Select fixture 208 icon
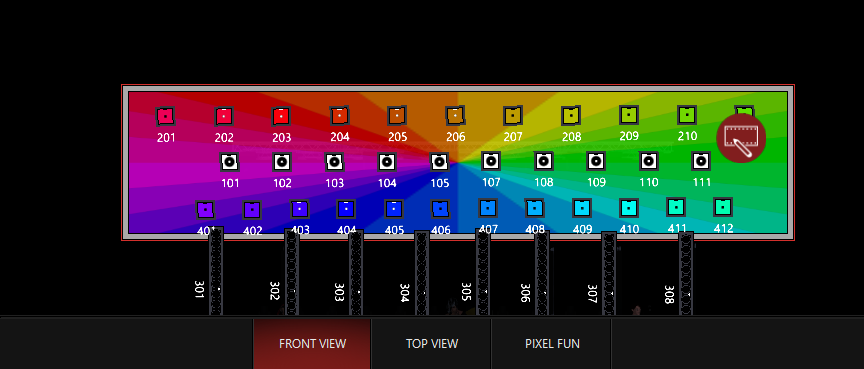This screenshot has height=369, width=864. (571, 116)
